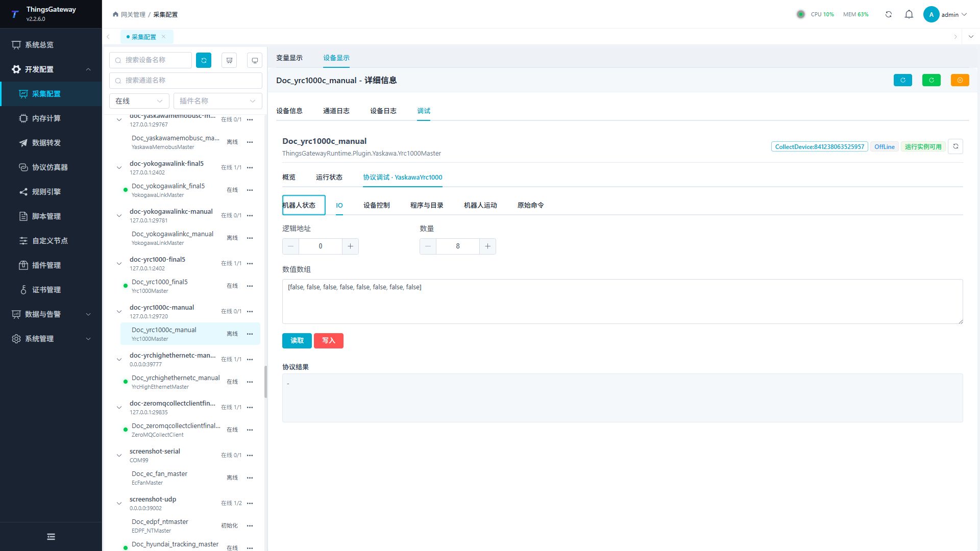The image size is (980, 551).
Task: Click the 读取 button
Action: pos(297,341)
